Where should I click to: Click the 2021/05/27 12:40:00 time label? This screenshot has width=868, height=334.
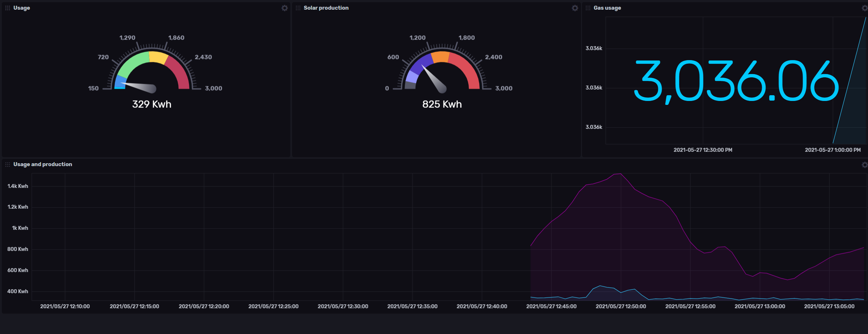[482, 306]
